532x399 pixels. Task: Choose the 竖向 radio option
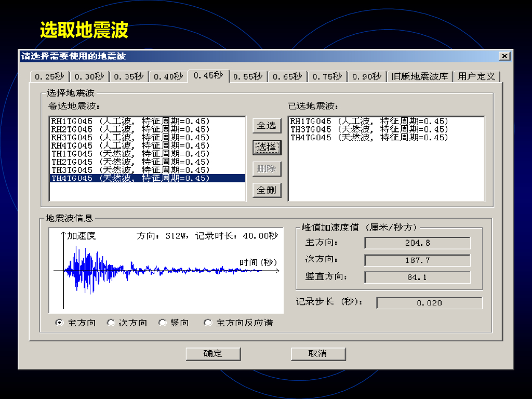162,323
